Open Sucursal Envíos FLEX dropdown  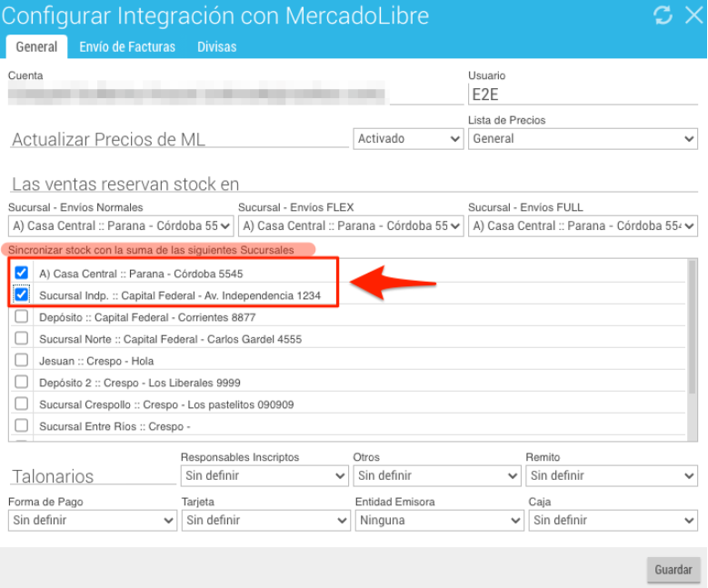351,225
